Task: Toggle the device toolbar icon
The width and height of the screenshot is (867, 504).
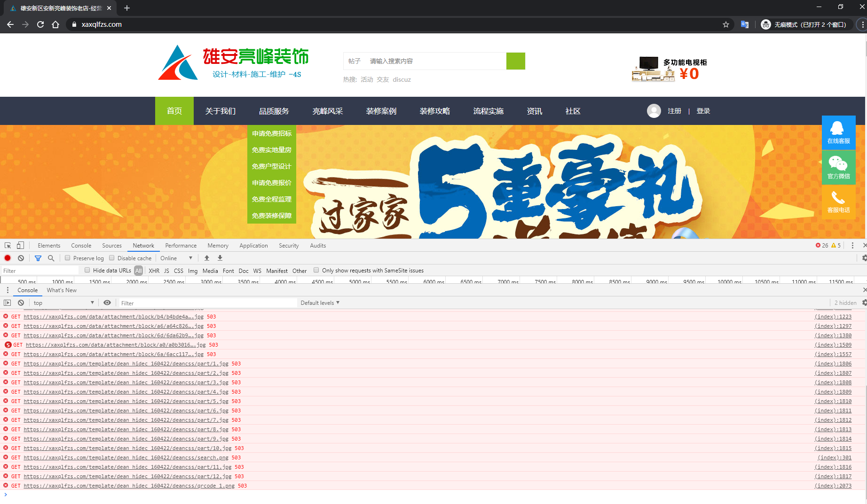Action: (x=20, y=245)
